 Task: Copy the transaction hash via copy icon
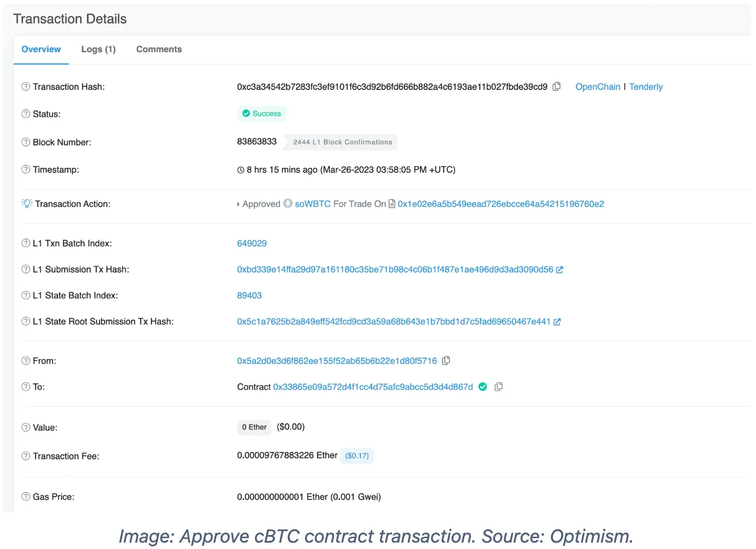coord(556,87)
